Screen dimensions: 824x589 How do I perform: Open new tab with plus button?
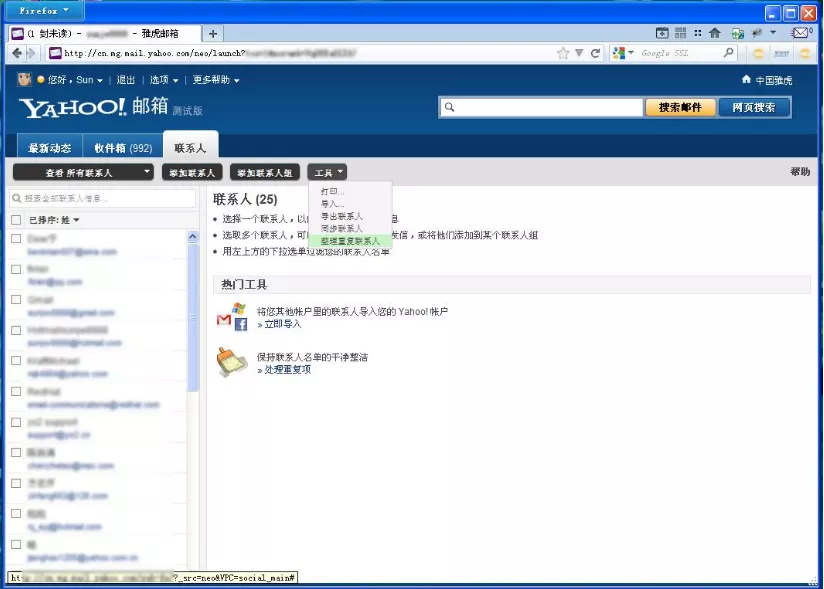213,34
